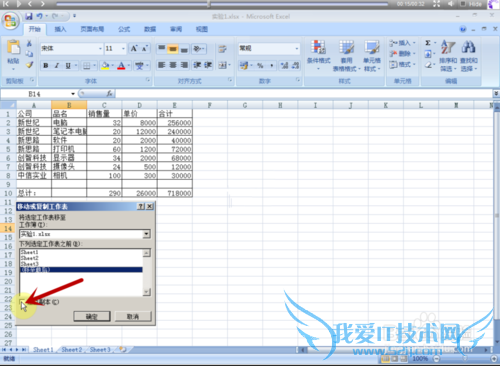Image resolution: width=500 pixels, height=366 pixels.
Task: Expand the Number group dialog launcher
Action: point(298,80)
